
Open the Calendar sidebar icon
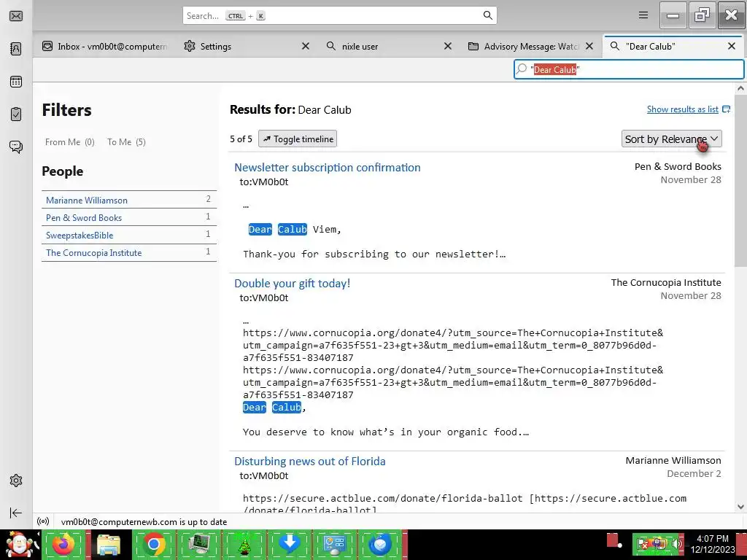pyautogui.click(x=16, y=82)
